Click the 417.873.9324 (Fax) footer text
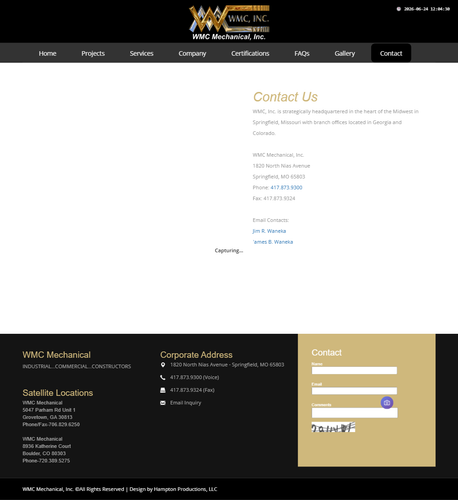Viewport: 458px width, 500px height. [x=192, y=390]
